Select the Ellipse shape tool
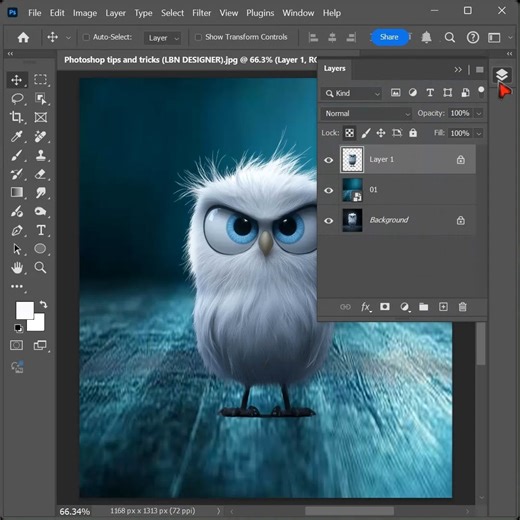 (x=40, y=249)
